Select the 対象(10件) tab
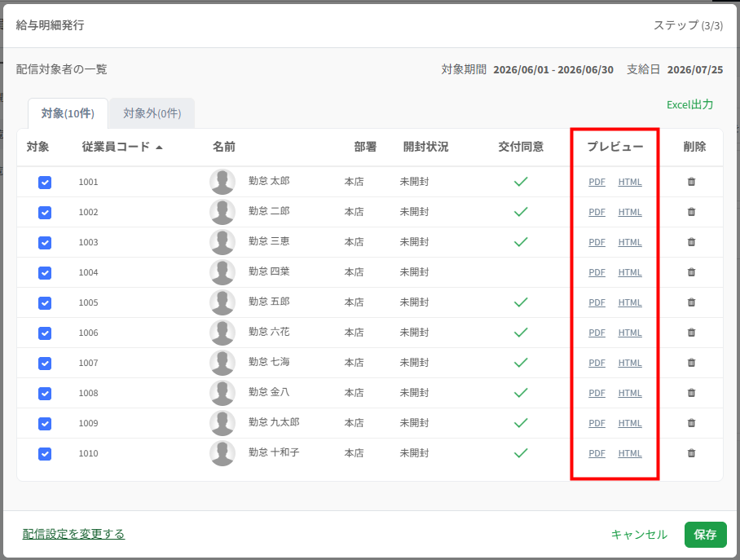 click(x=68, y=113)
